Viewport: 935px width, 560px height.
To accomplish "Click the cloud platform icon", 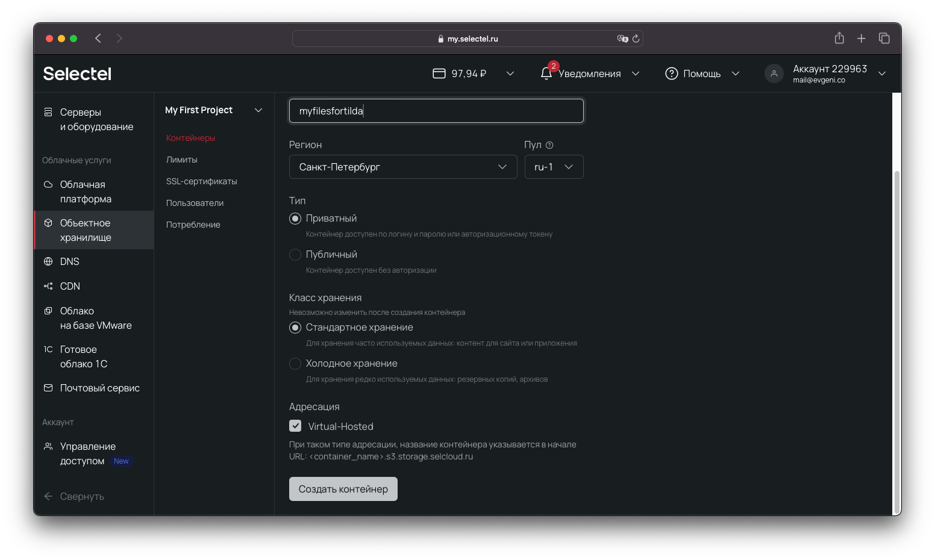I will pyautogui.click(x=48, y=184).
